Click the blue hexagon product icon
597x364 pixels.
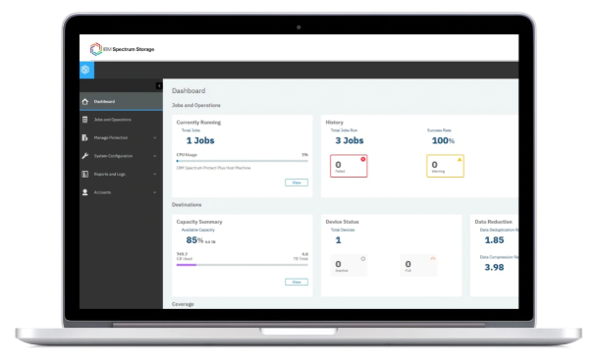[x=86, y=70]
